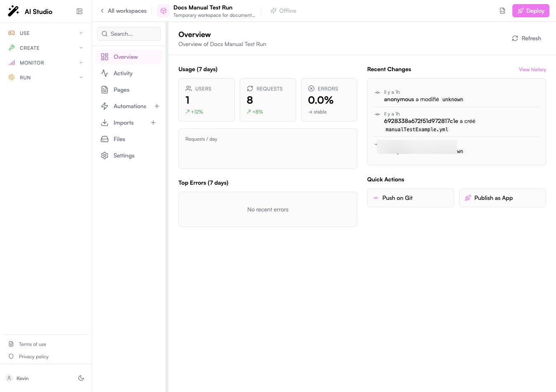Click the Deploy button
The width and height of the screenshot is (556, 392).
531,11
